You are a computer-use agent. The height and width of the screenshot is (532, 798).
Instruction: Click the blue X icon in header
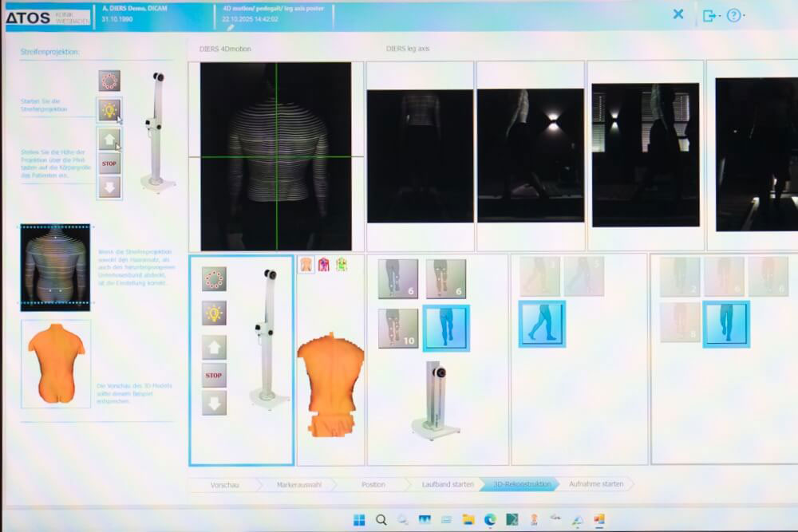678,14
